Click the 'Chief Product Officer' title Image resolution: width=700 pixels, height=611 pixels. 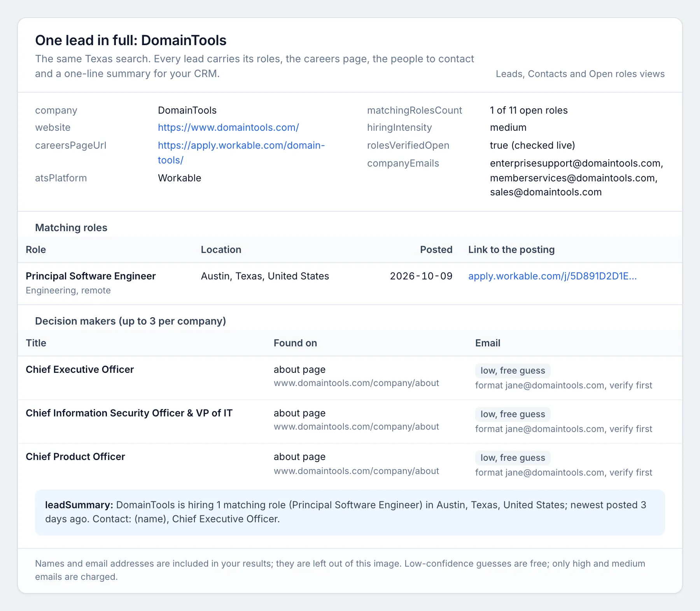click(75, 457)
